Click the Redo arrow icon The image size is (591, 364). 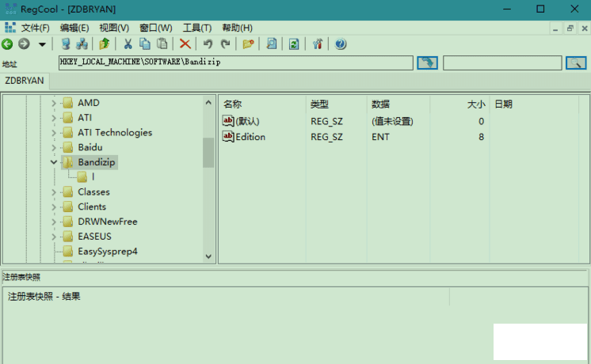pyautogui.click(x=226, y=44)
